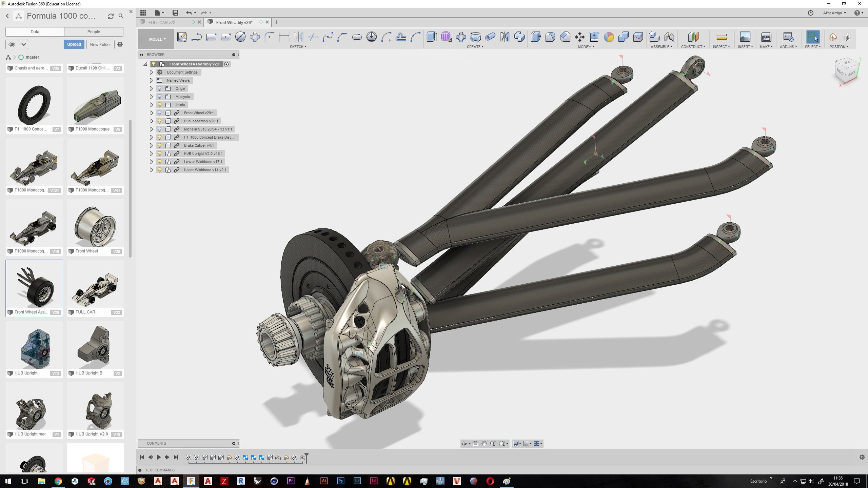
Task: Show the Origin folder lightbulb
Action: (x=160, y=88)
